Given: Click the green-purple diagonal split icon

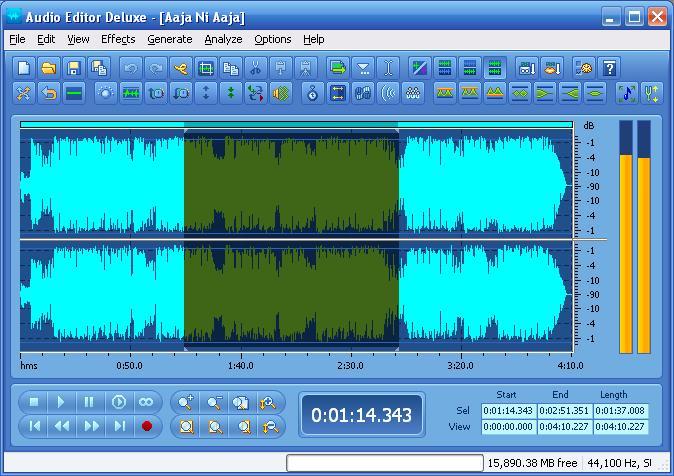Looking at the screenshot, I should pyautogui.click(x=420, y=68).
